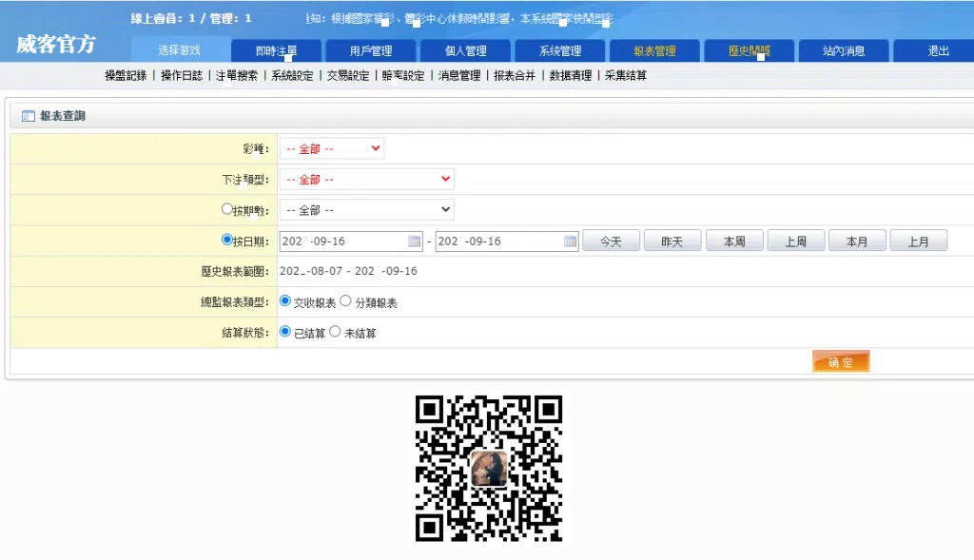Click the 上月 date shortcut button

coord(919,241)
